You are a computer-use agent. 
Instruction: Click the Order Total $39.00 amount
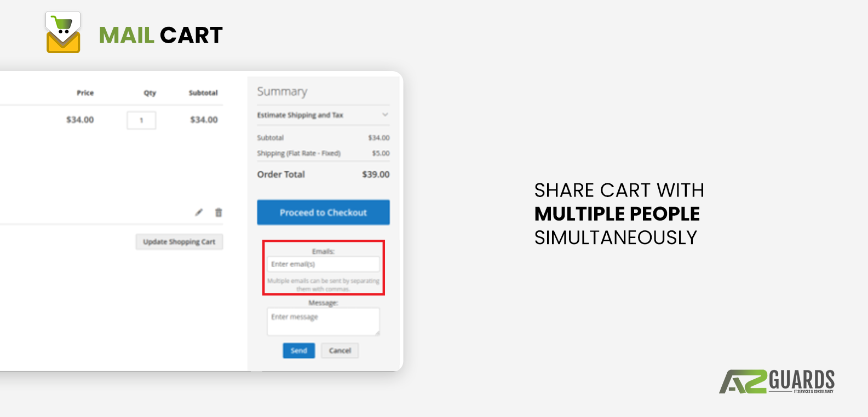(376, 175)
